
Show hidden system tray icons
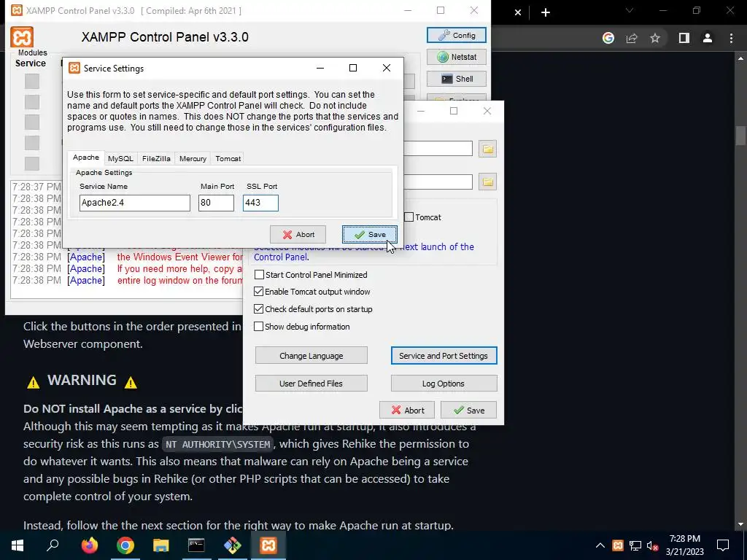tap(600, 545)
